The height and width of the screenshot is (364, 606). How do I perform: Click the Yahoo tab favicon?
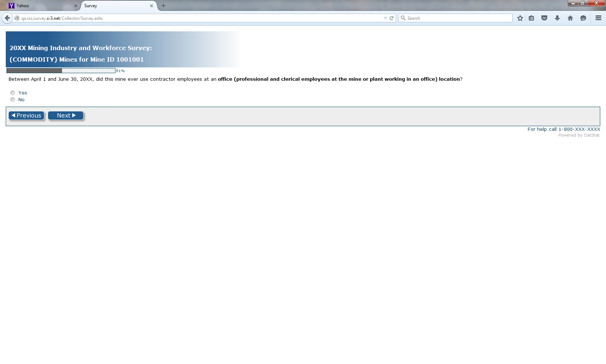coord(12,6)
